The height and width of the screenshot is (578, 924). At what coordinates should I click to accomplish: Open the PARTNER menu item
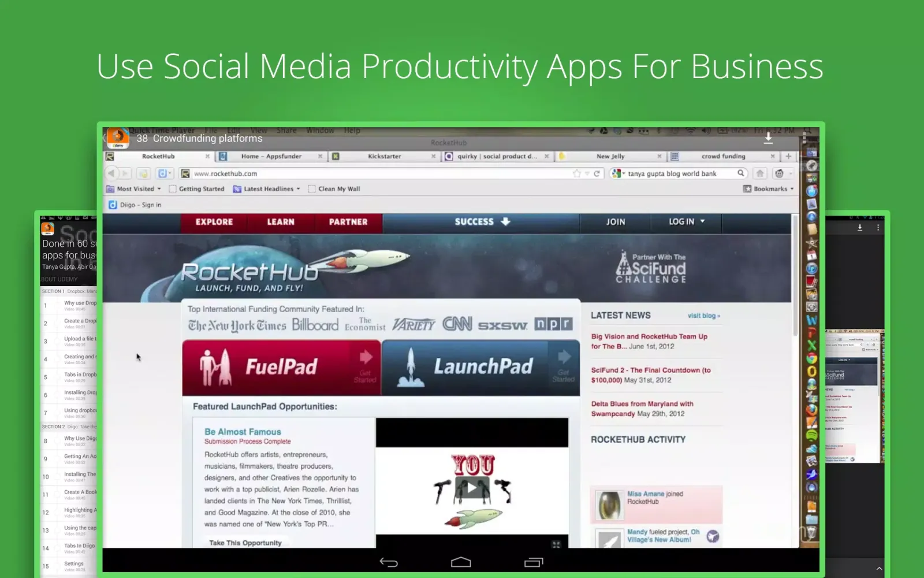click(348, 222)
